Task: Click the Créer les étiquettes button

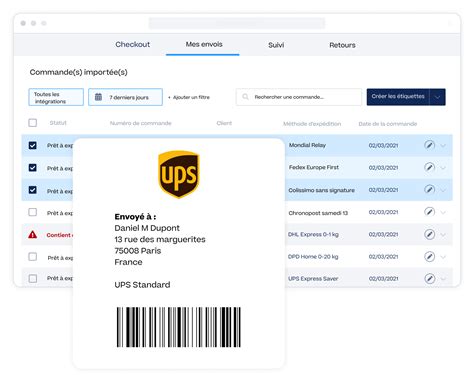Action: (x=398, y=97)
